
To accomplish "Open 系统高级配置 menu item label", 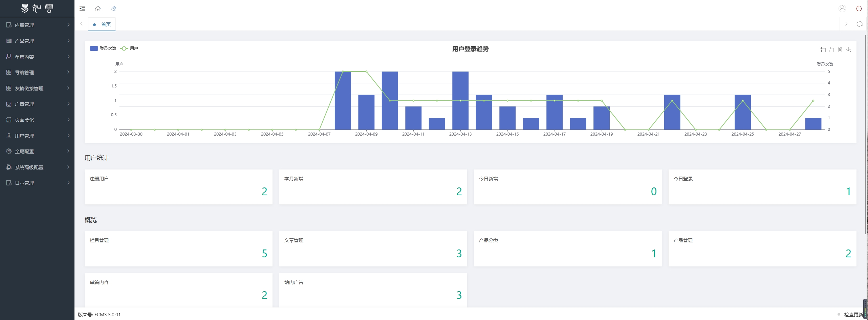I will click(x=29, y=167).
